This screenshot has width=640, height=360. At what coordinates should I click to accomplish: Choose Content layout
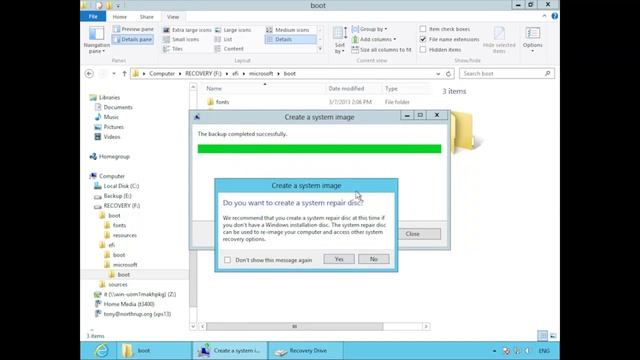pyautogui.click(x=229, y=49)
